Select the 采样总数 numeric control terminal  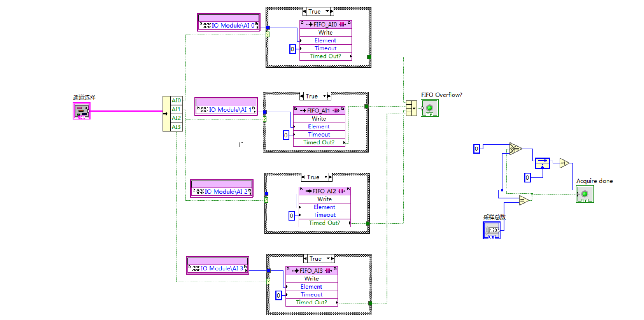(x=491, y=230)
